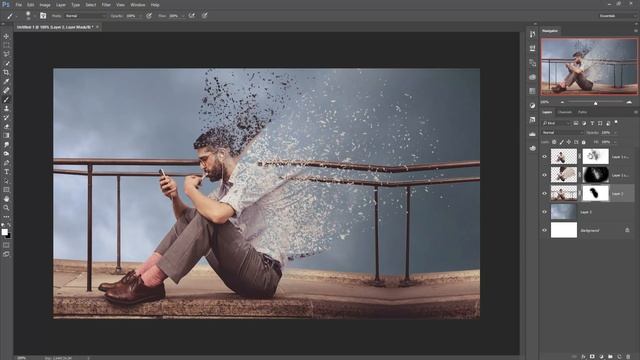Click the Add layer mask button
The image size is (640, 360).
[x=592, y=356]
